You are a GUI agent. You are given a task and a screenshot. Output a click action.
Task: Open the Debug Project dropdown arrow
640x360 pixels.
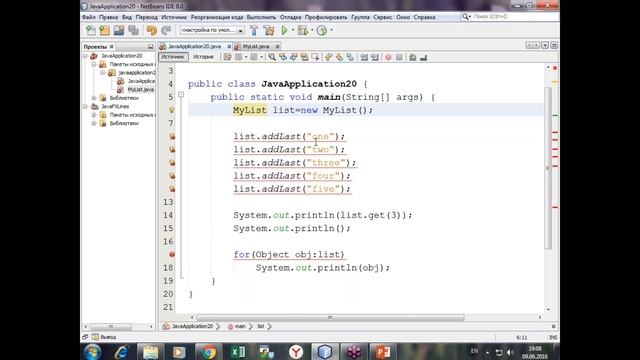(312, 30)
